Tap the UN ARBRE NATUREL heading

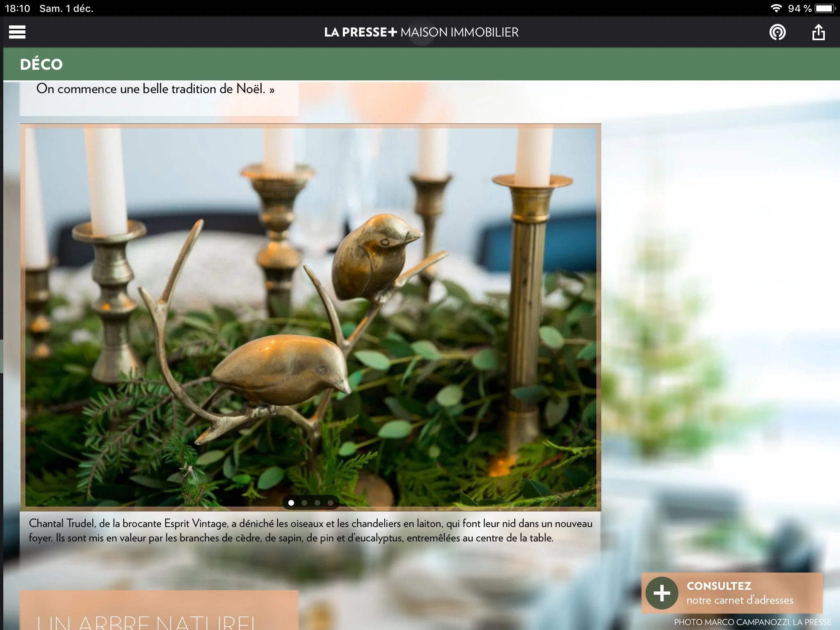click(146, 623)
